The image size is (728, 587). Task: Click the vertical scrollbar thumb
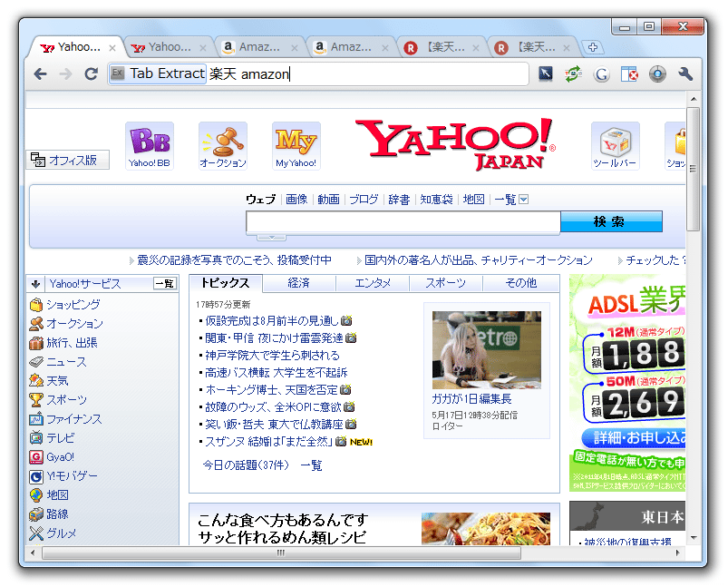[x=694, y=169]
